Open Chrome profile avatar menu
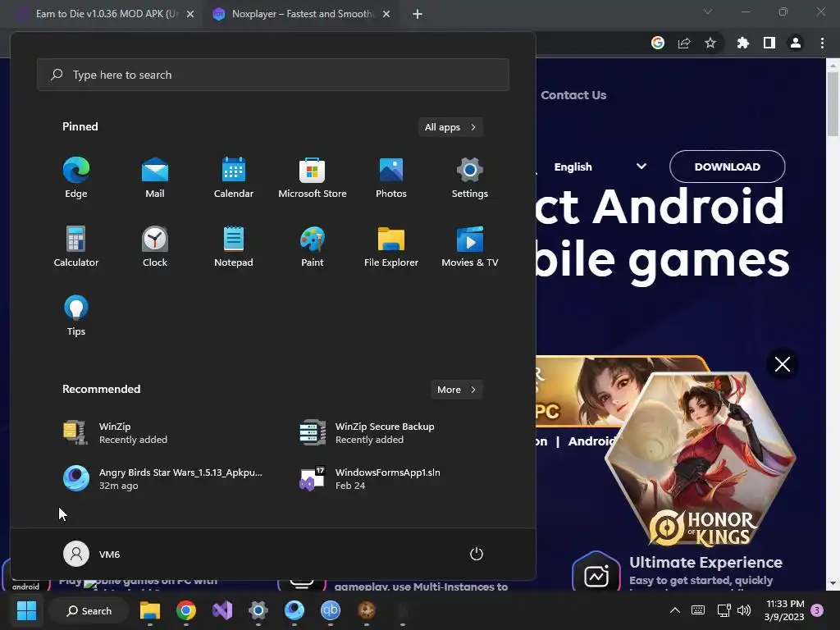Viewport: 840px width, 630px height. [x=796, y=43]
